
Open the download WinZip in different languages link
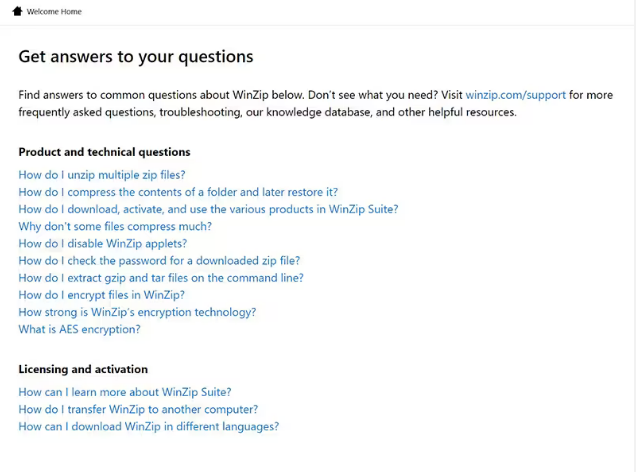coord(148,426)
